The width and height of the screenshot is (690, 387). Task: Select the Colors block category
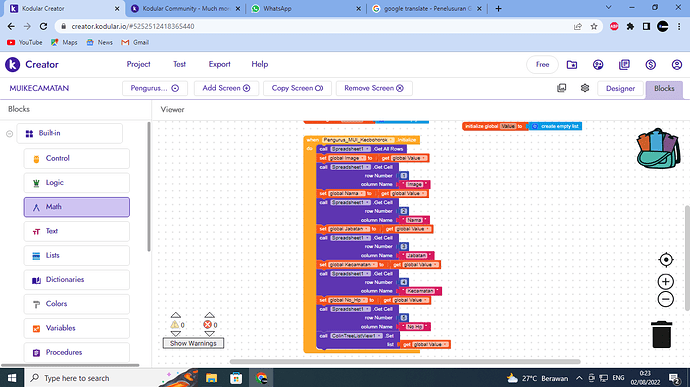pyautogui.click(x=77, y=304)
